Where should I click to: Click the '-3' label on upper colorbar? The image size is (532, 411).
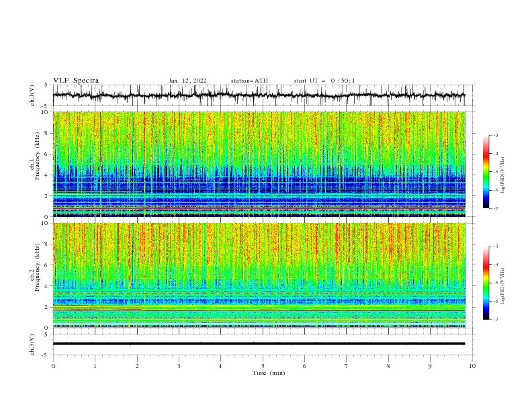pyautogui.click(x=496, y=135)
